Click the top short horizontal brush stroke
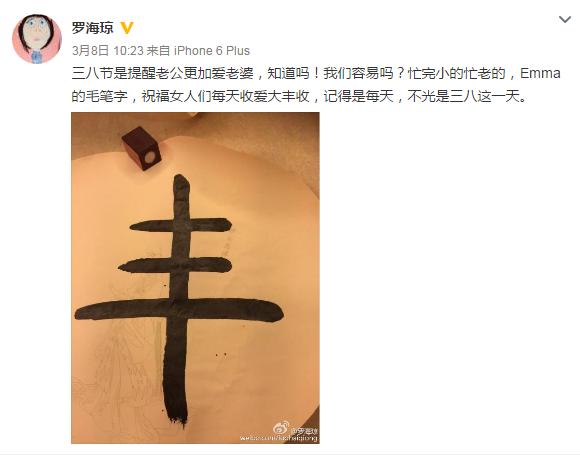The image size is (580, 457). coord(181,225)
